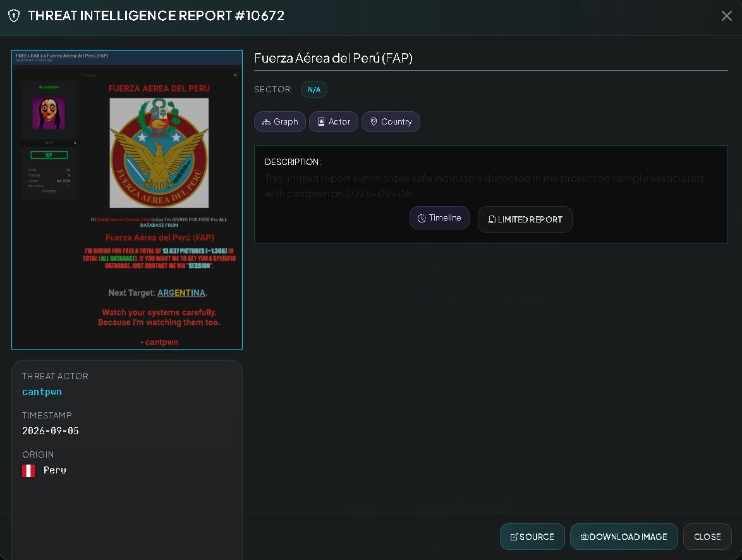Screen dimensions: 742x560
Task: Click the Peru flag icon
Action: 28,470
